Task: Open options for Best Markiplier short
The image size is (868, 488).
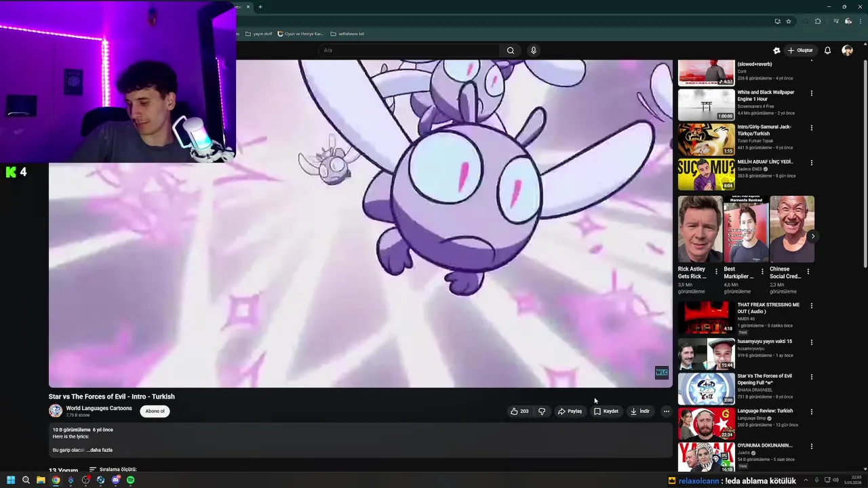Action: [762, 272]
